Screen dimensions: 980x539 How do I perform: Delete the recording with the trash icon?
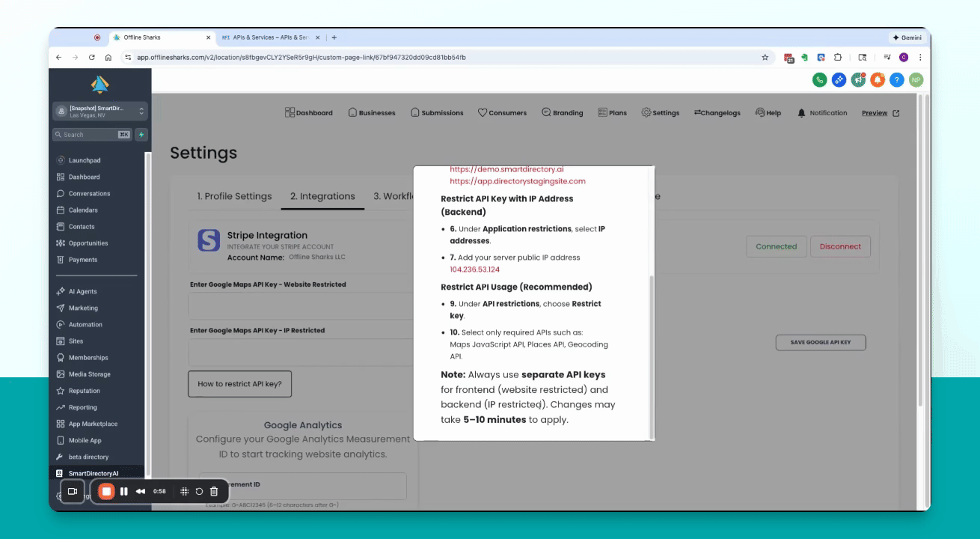point(214,491)
